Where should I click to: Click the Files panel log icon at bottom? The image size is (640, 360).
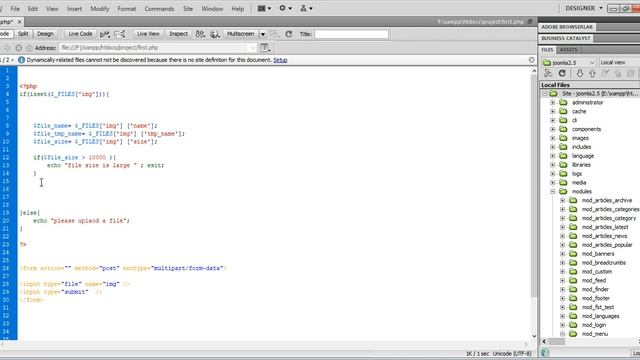point(545,353)
